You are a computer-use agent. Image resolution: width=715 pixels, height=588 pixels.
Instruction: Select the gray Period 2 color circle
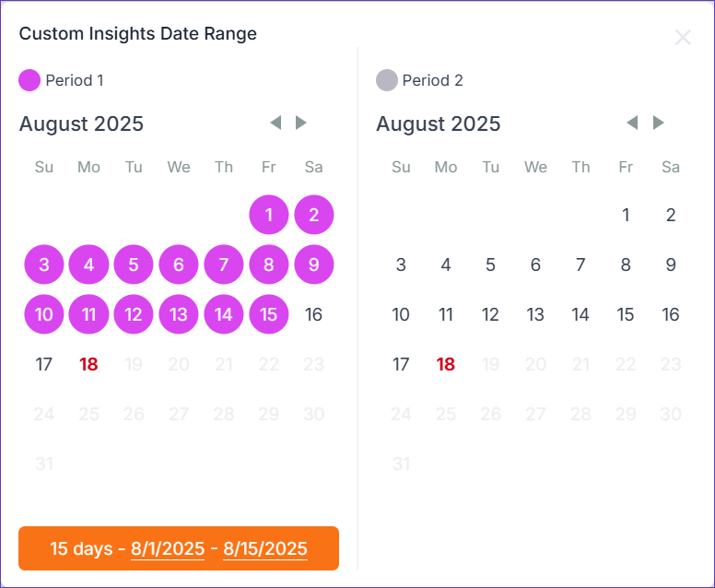tap(387, 80)
